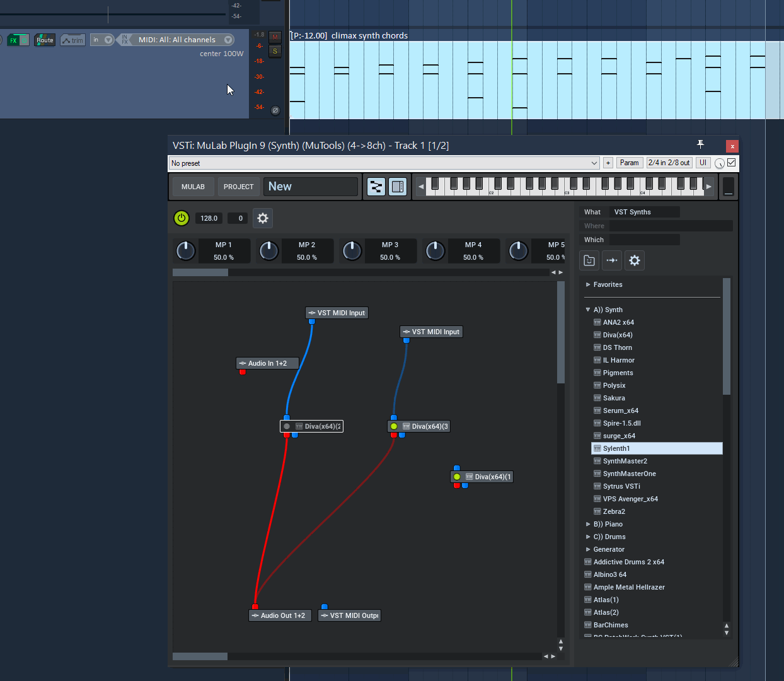The height and width of the screenshot is (681, 784).
Task: Click the browser arrow insert icon
Action: point(612,260)
